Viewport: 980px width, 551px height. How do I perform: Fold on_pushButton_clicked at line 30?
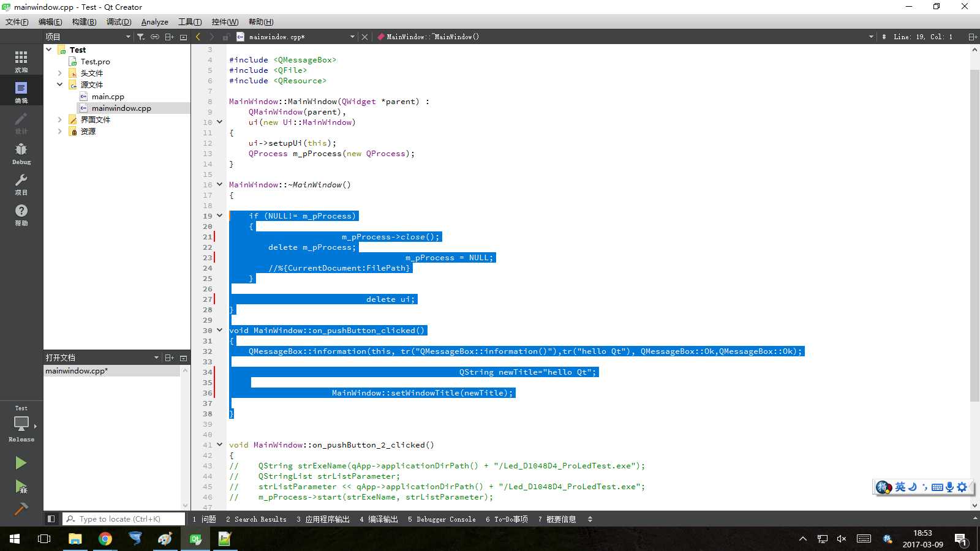click(x=219, y=330)
